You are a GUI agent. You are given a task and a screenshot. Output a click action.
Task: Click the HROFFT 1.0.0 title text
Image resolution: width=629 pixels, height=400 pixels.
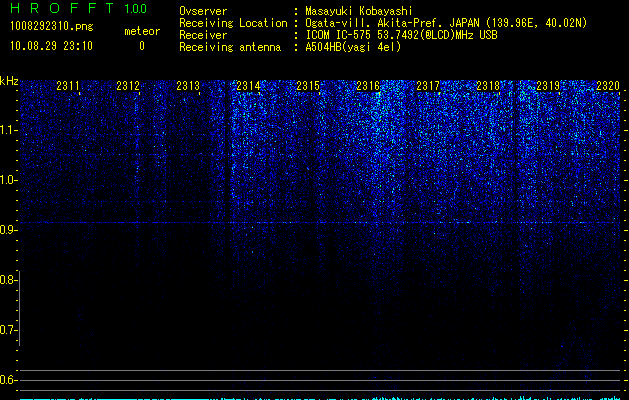tap(78, 8)
